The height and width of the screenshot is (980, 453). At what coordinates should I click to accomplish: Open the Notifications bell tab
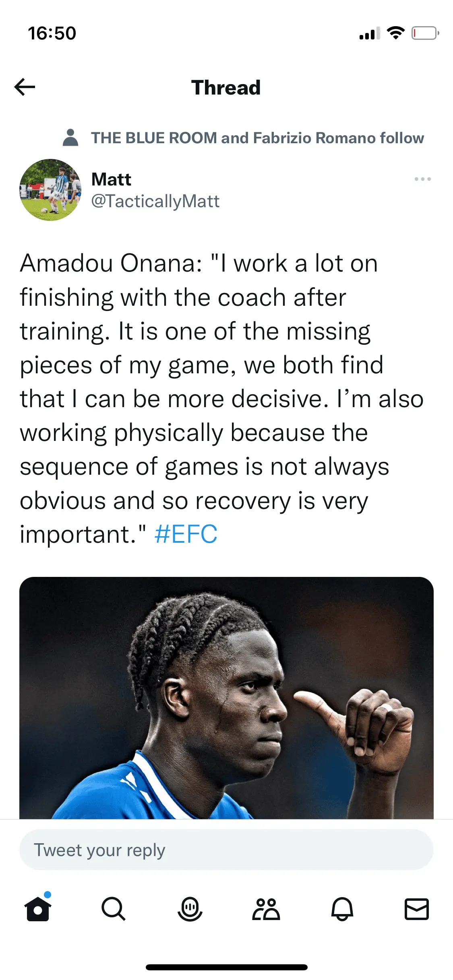(x=342, y=909)
